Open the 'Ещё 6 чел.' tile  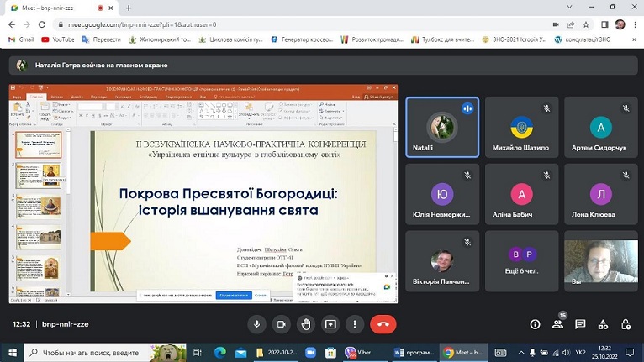pyautogui.click(x=521, y=261)
